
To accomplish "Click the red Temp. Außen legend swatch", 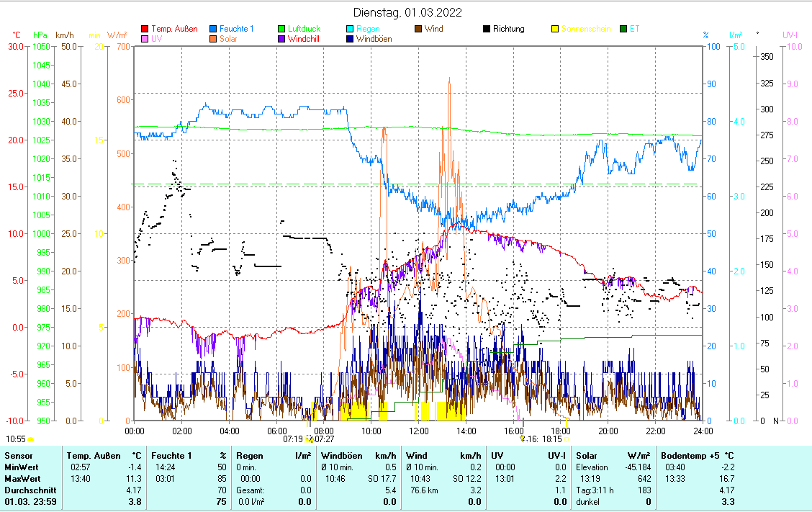I will coord(144,29).
